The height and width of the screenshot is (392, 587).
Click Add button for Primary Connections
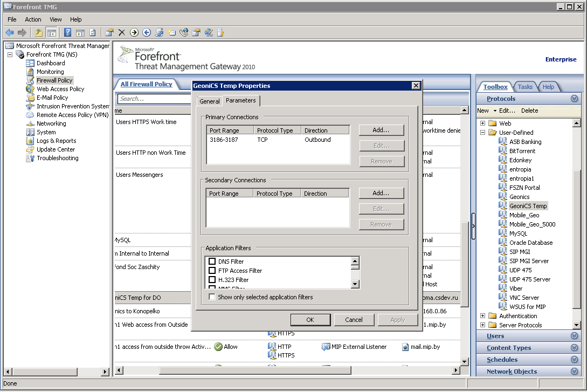381,130
